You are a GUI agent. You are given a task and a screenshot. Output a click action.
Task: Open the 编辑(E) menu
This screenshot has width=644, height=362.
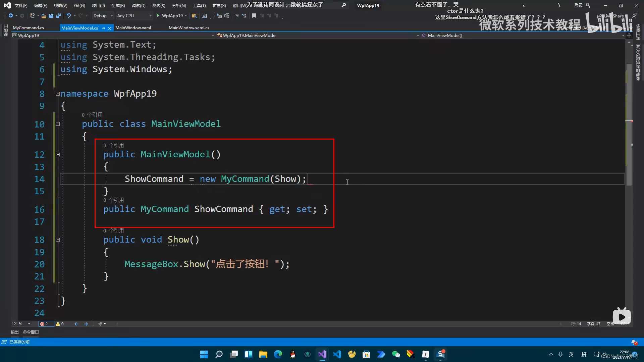[x=41, y=5]
